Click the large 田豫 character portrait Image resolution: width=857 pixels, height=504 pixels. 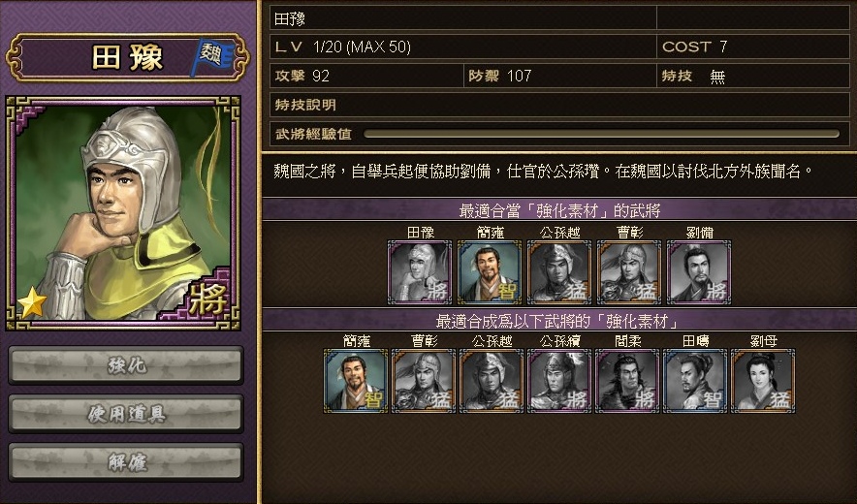123,213
